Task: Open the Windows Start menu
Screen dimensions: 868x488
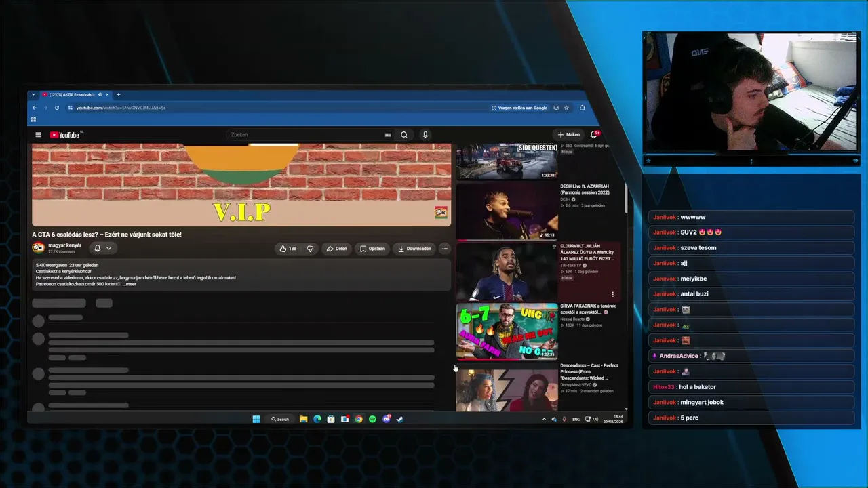Action: (256, 419)
